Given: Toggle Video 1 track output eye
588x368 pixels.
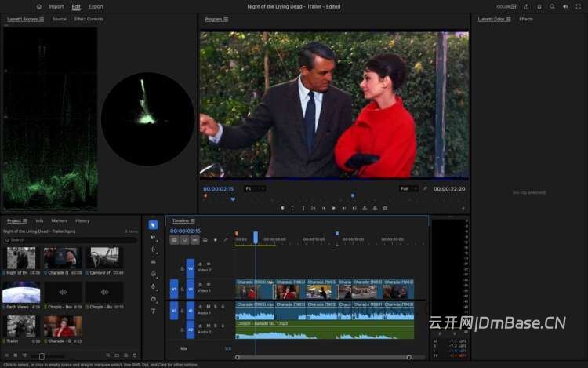Looking at the screenshot, I should click(x=208, y=285).
